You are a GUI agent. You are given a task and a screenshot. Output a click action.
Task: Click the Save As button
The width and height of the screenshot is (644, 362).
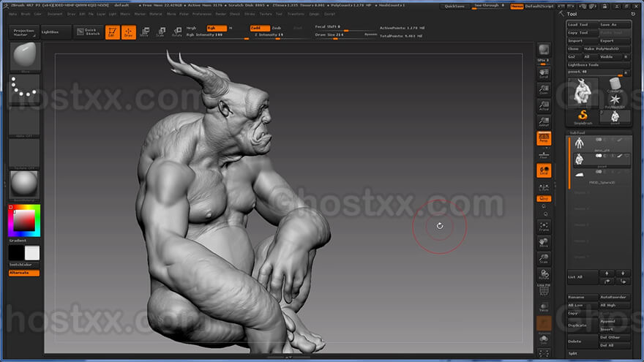(x=615, y=25)
